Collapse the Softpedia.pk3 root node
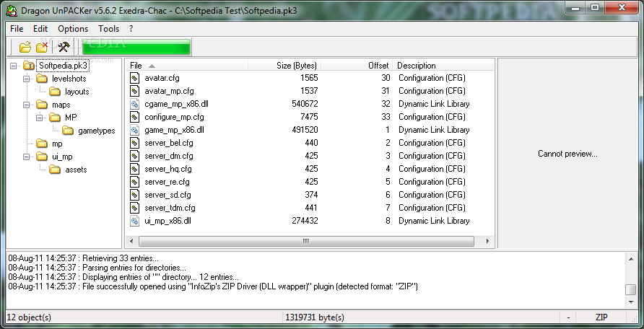Viewport: 644px width, 329px height. pos(14,66)
